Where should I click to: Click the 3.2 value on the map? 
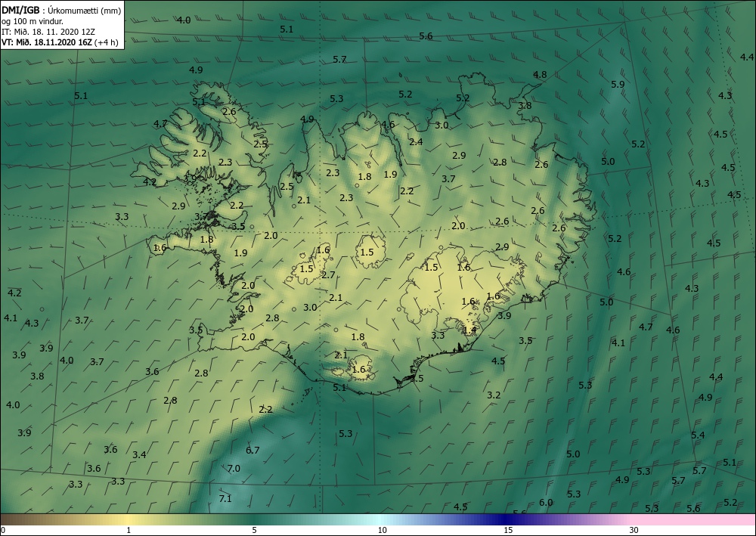tap(494, 395)
